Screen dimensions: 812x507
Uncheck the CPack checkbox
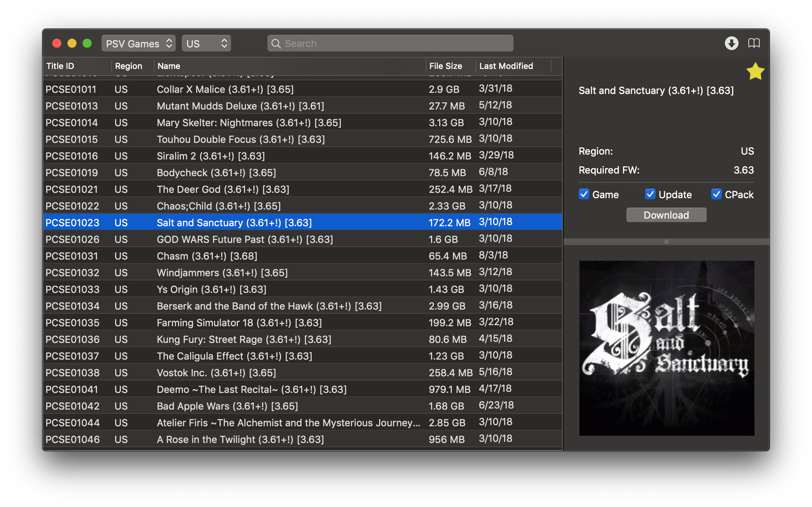[x=716, y=194]
